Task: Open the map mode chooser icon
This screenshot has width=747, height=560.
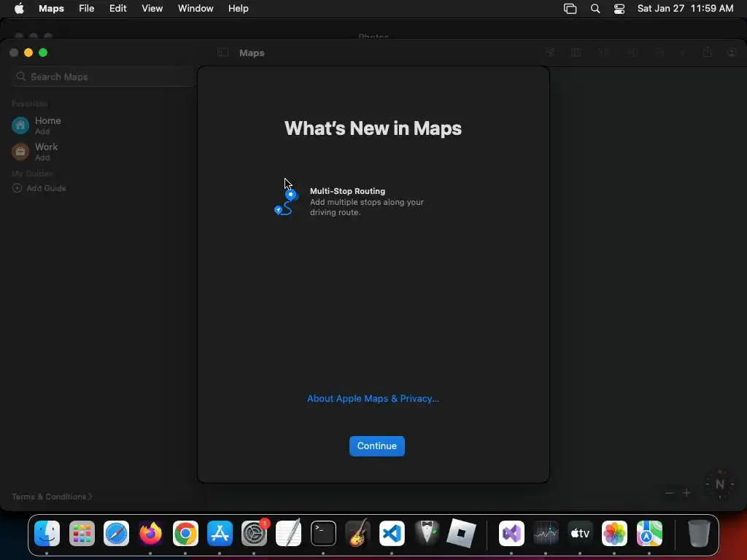Action: coord(576,52)
